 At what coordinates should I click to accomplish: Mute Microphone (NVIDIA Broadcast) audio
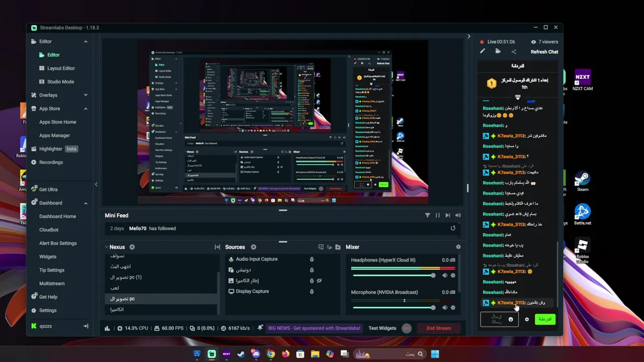coord(445,308)
